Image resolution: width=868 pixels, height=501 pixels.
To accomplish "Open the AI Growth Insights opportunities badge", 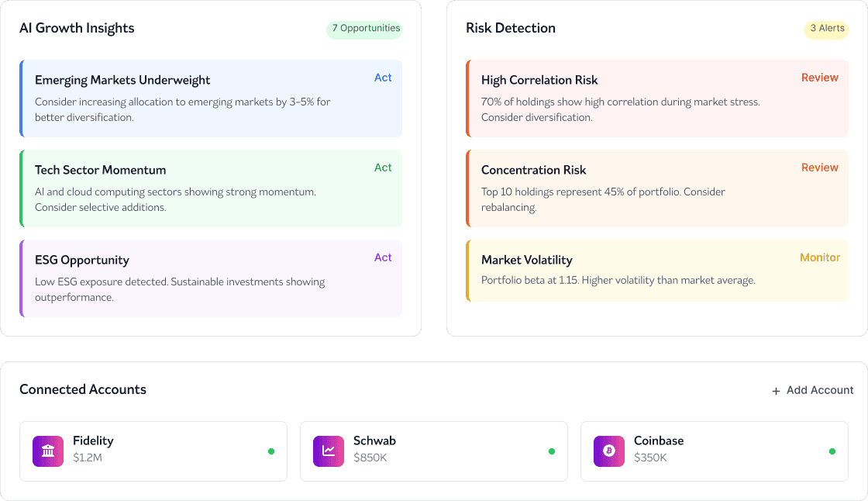I will pyautogui.click(x=363, y=29).
